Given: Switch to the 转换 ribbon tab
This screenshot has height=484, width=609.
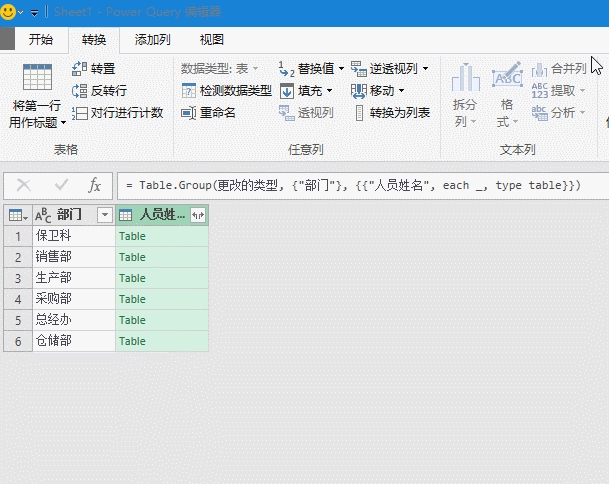Looking at the screenshot, I should pos(94,40).
